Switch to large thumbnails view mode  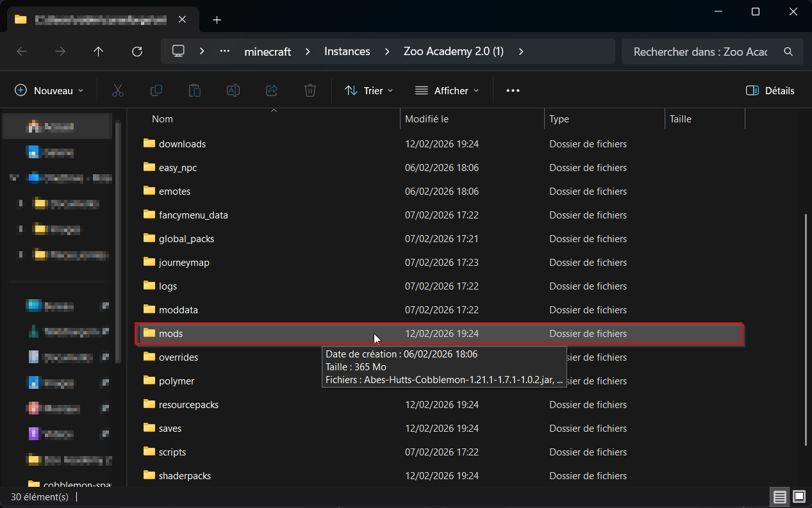799,496
